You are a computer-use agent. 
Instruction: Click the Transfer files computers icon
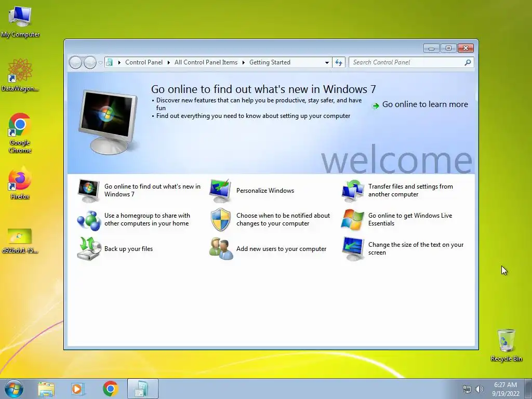(352, 191)
